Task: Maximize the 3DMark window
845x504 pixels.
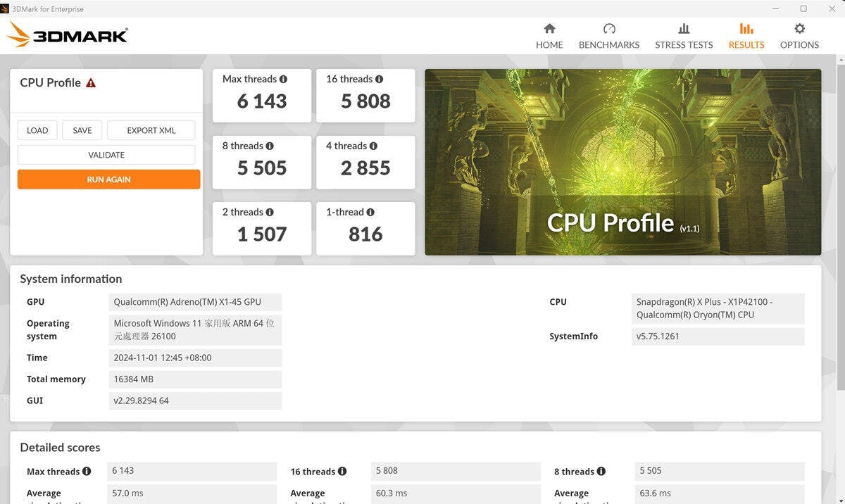Action: 803,8
